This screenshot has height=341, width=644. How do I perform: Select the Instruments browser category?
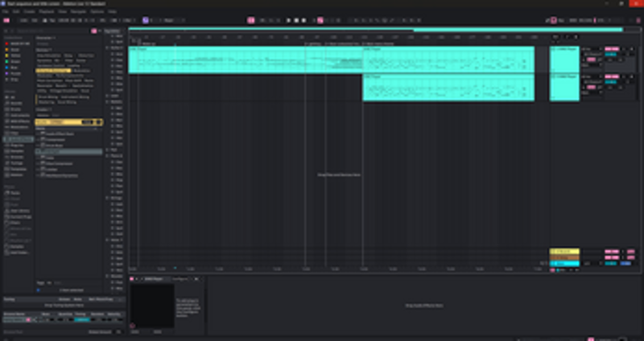[19, 115]
